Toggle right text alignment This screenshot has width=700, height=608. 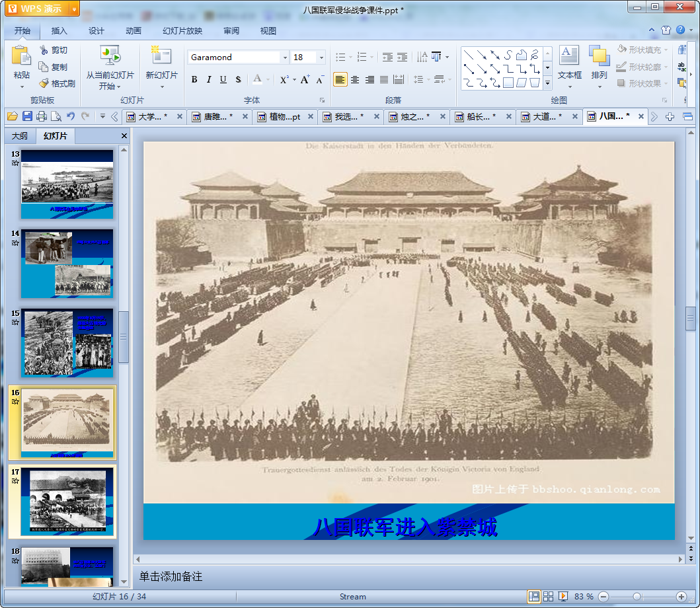pyautogui.click(x=369, y=79)
